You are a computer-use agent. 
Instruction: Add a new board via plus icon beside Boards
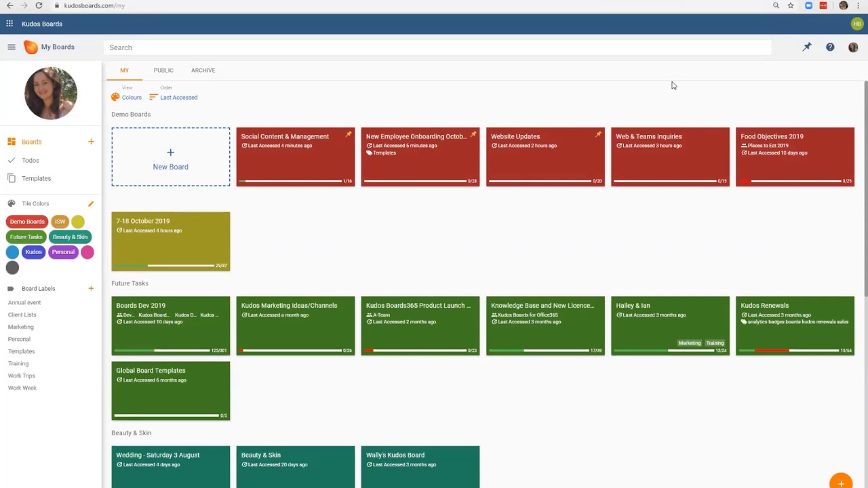pyautogui.click(x=91, y=142)
